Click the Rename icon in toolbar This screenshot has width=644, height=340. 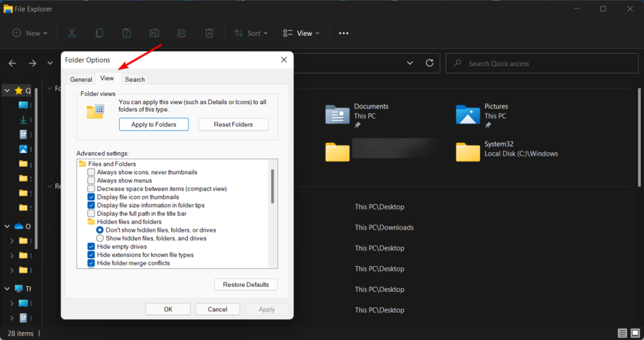point(154,33)
